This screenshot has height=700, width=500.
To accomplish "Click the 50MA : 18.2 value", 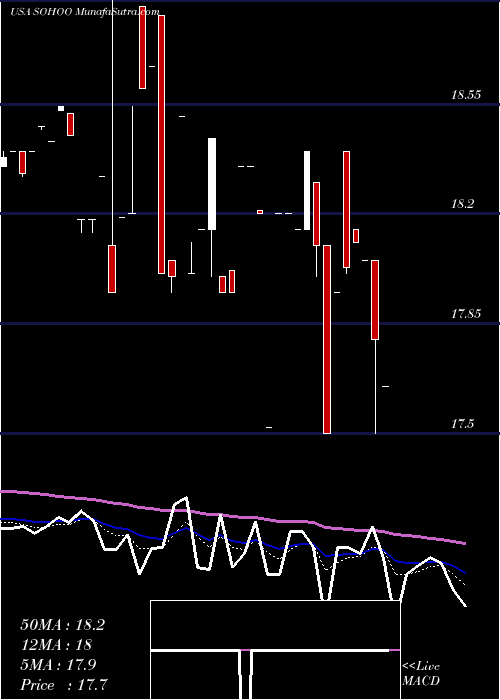I will [x=62, y=625].
